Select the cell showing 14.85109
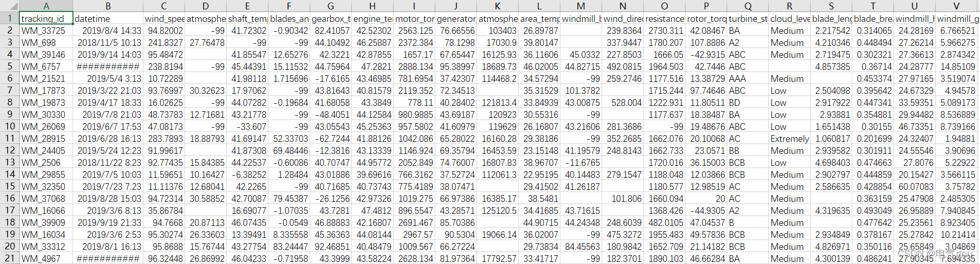 [956, 67]
